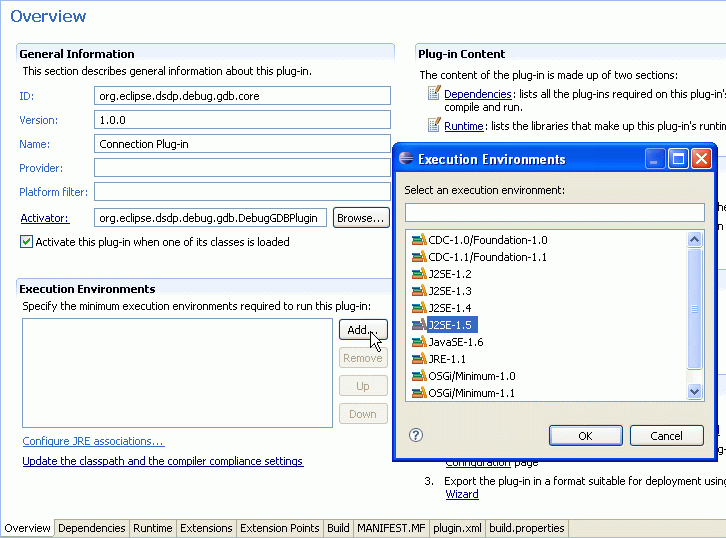Select JRE-1.1 environment
The image size is (726, 538).
(447, 359)
